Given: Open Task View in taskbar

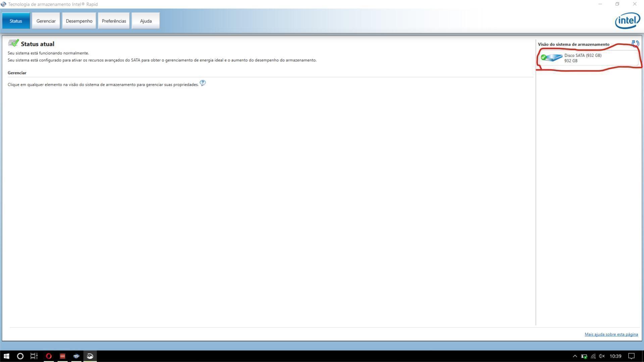Looking at the screenshot, I should pyautogui.click(x=34, y=356).
